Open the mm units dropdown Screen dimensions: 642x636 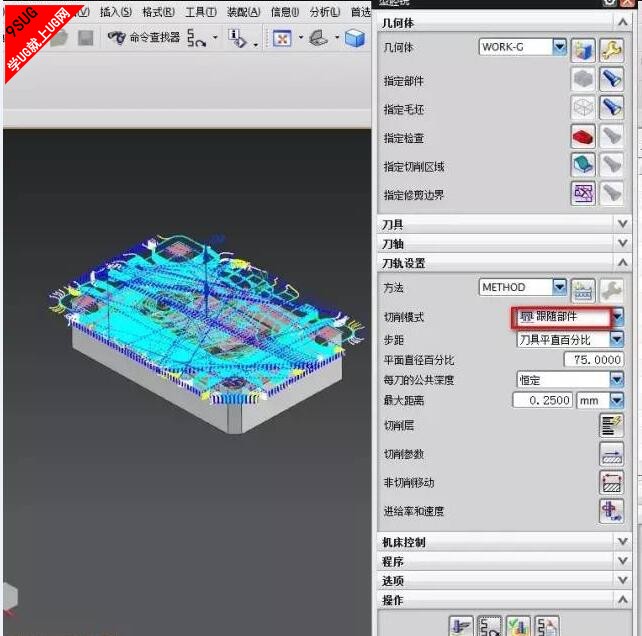pyautogui.click(x=617, y=400)
